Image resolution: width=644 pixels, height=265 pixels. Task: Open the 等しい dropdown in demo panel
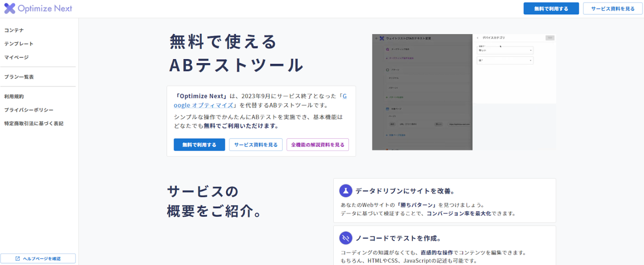505,50
